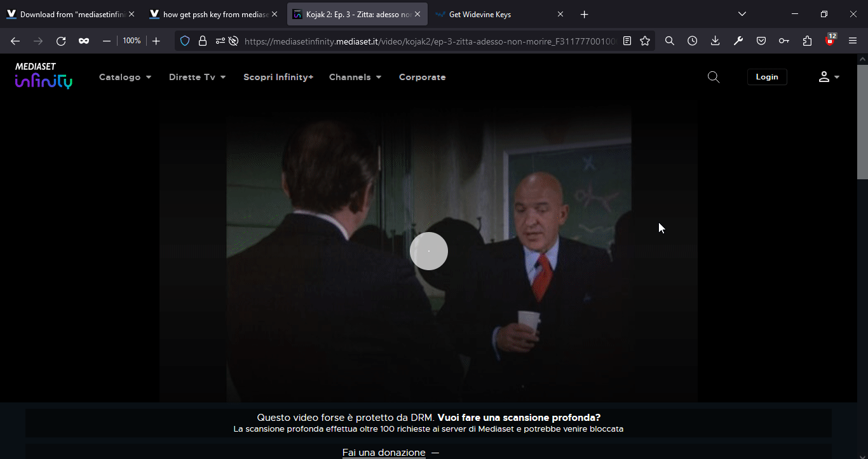Zoom out with the minus button

tap(107, 41)
